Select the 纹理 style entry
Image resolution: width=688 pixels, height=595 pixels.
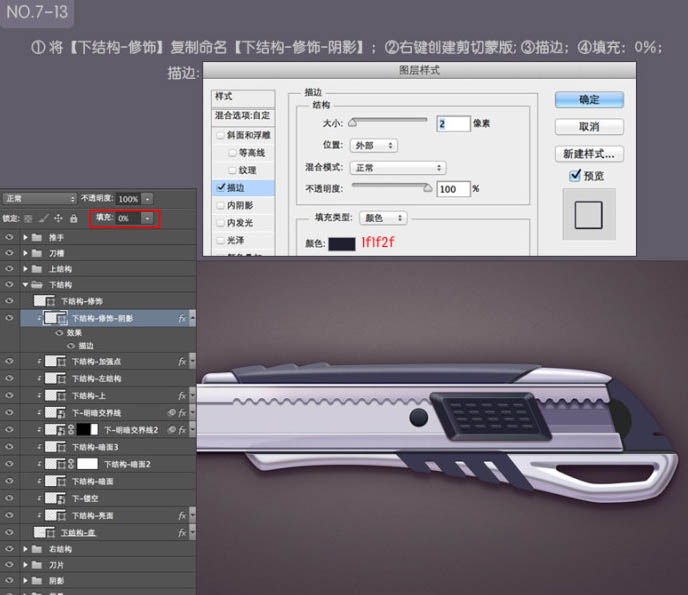click(x=247, y=170)
